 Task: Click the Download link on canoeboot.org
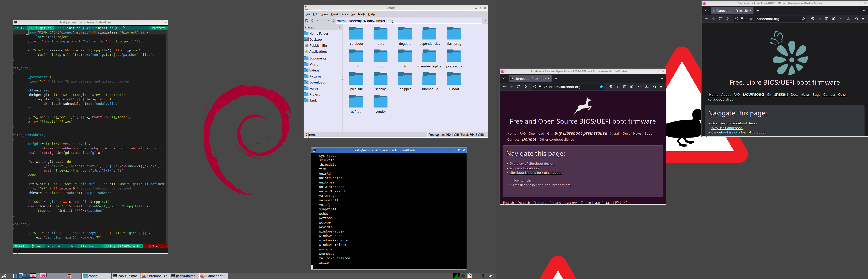(753, 94)
